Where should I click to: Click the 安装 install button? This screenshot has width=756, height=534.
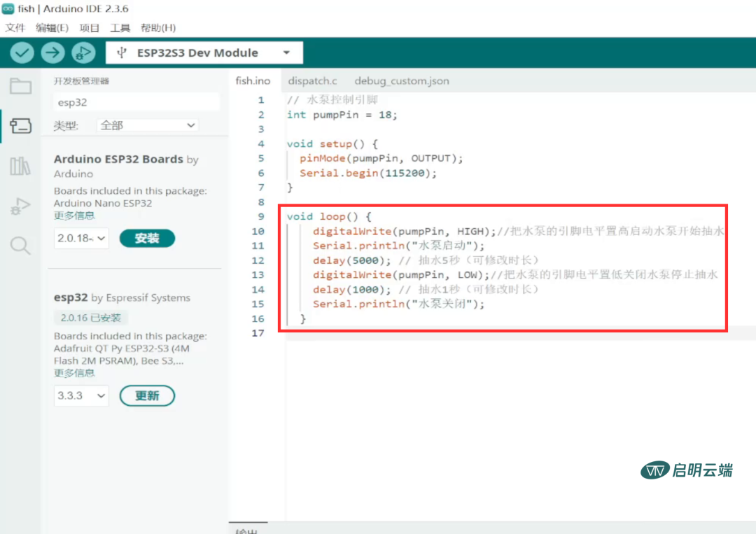pyautogui.click(x=147, y=238)
